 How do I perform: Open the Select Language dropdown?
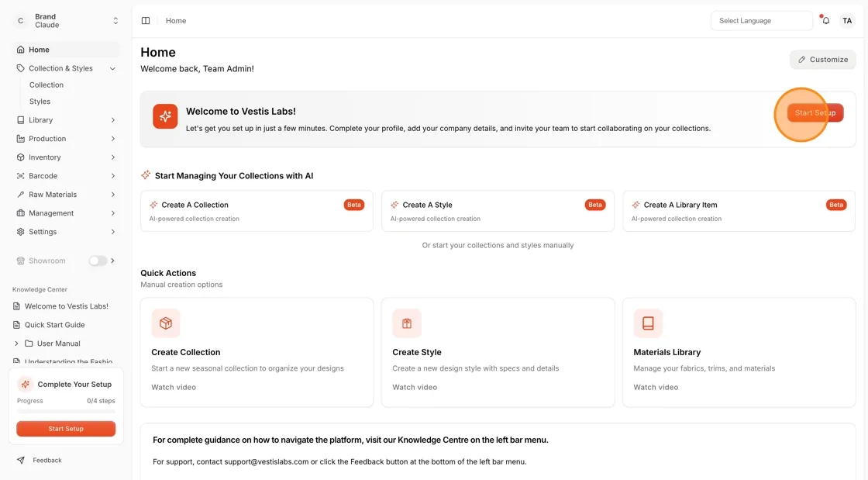pos(761,21)
